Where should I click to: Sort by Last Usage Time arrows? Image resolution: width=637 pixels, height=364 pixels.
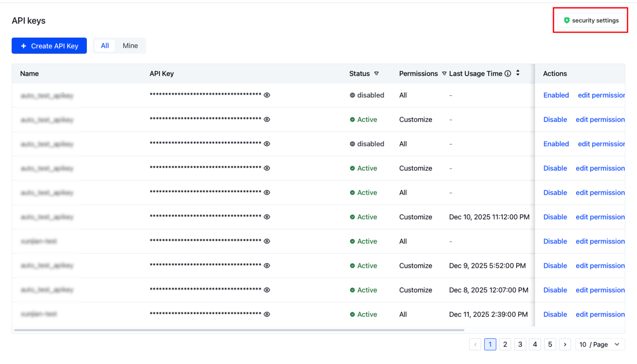[518, 73]
